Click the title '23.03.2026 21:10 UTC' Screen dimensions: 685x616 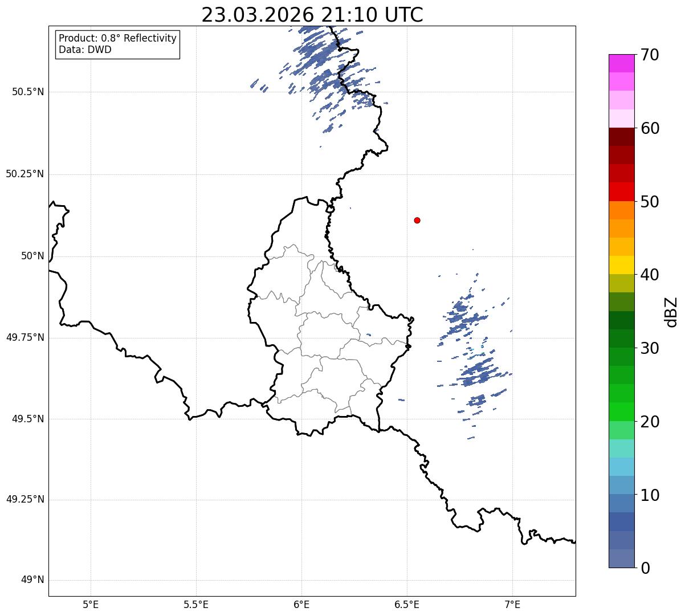click(x=312, y=15)
